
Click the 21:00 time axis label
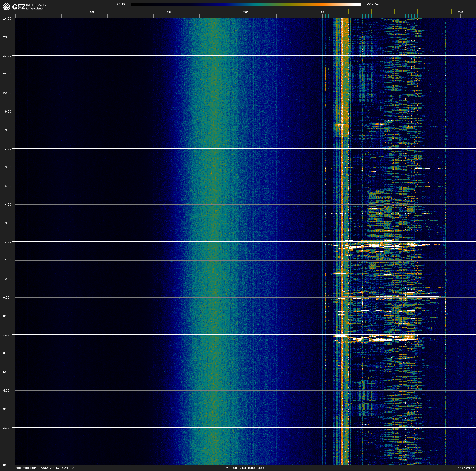7,74
